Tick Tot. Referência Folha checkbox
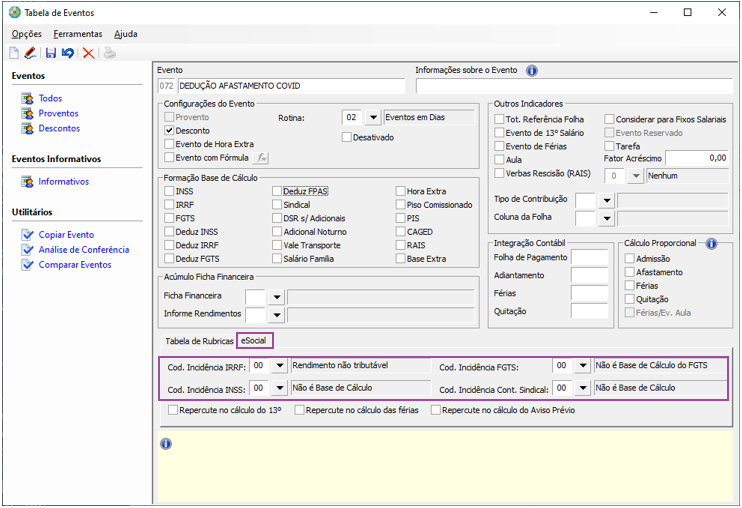Image resolution: width=742 pixels, height=508 pixels. tap(499, 120)
